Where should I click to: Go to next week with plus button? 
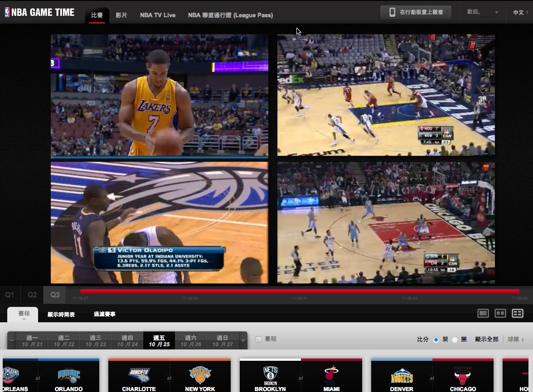[243, 340]
